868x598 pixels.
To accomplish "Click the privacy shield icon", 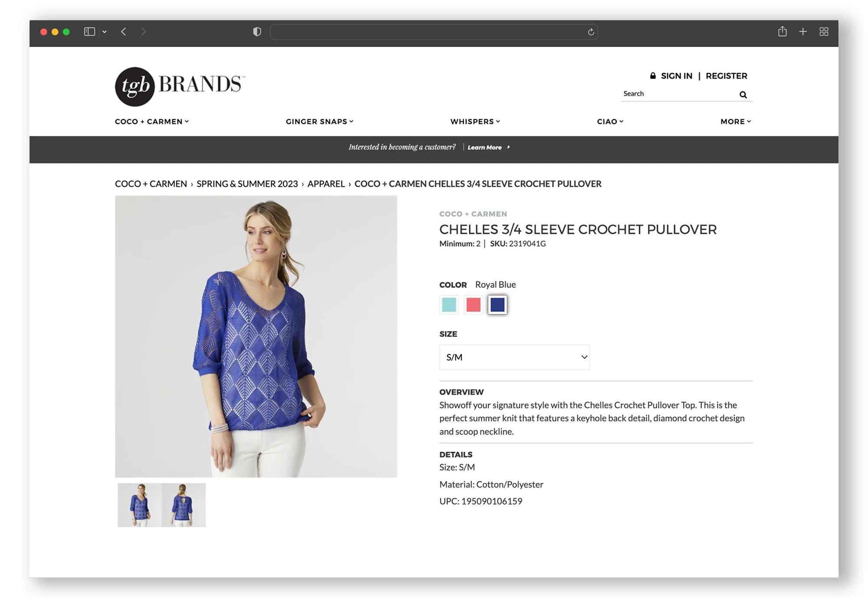I will [x=257, y=32].
